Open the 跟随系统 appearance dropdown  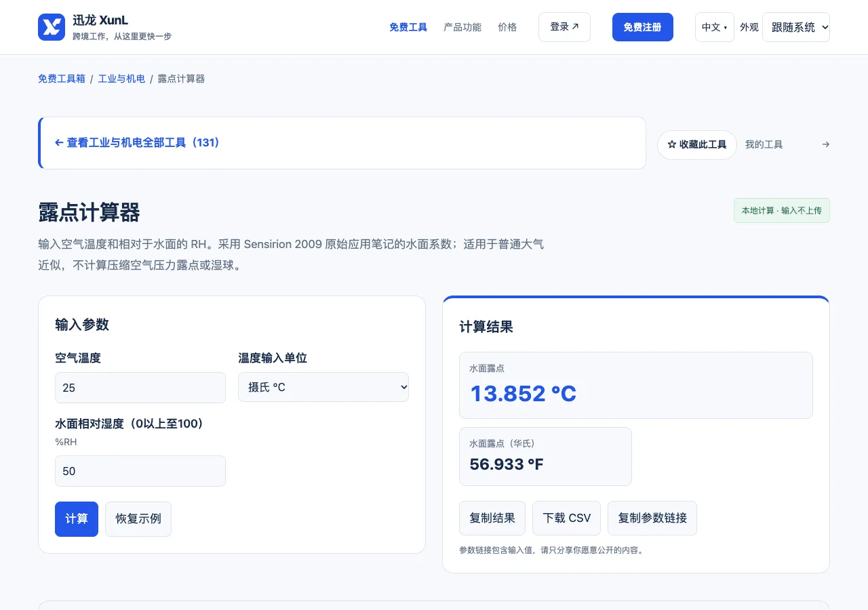(x=796, y=27)
